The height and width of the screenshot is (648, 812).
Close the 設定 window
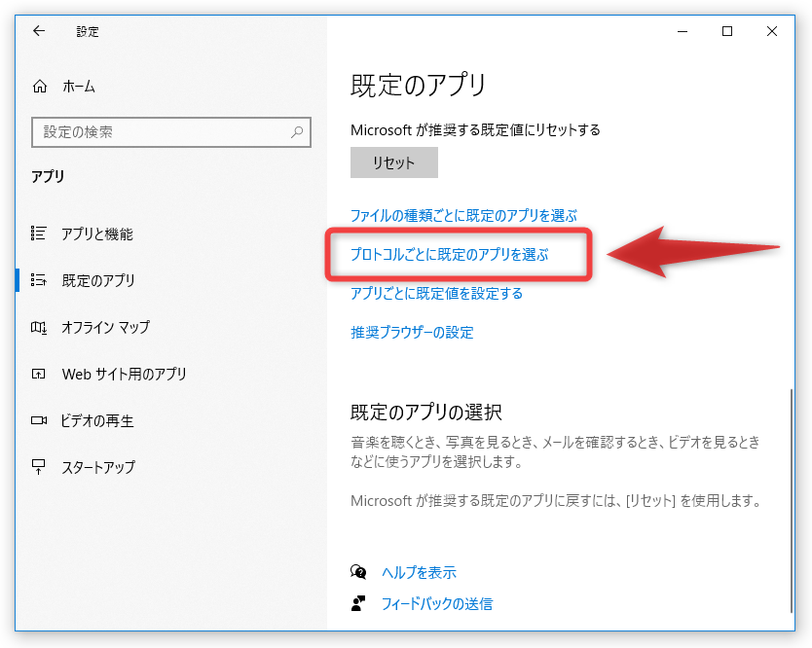(x=772, y=31)
